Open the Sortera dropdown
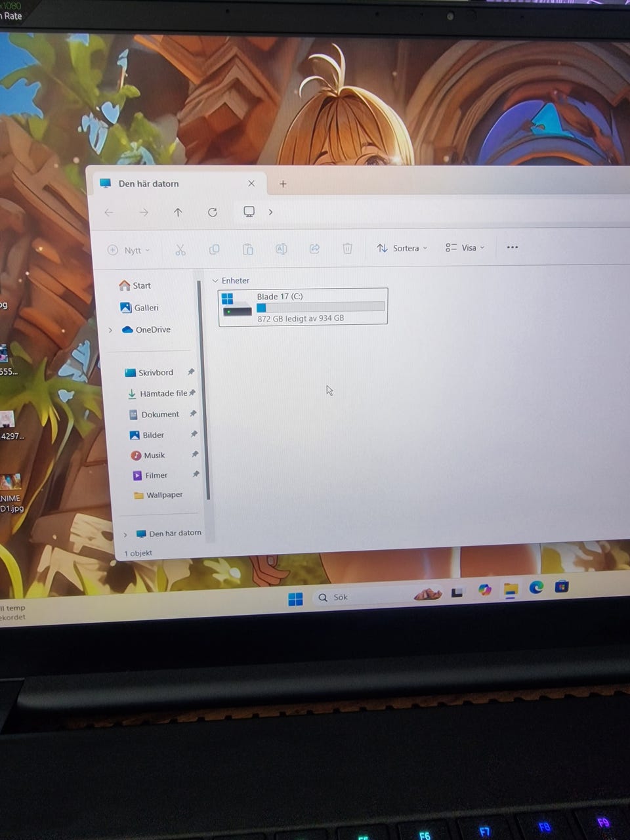 (402, 248)
